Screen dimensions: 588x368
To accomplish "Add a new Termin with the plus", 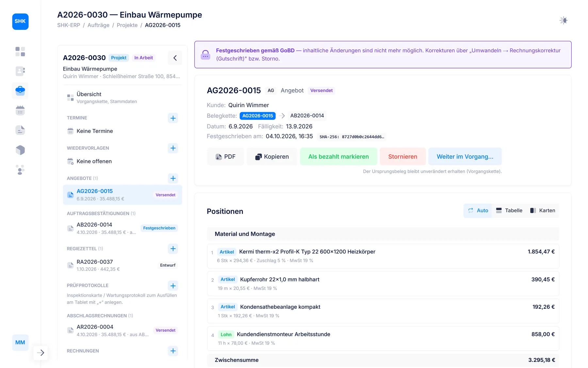I will 173,118.
